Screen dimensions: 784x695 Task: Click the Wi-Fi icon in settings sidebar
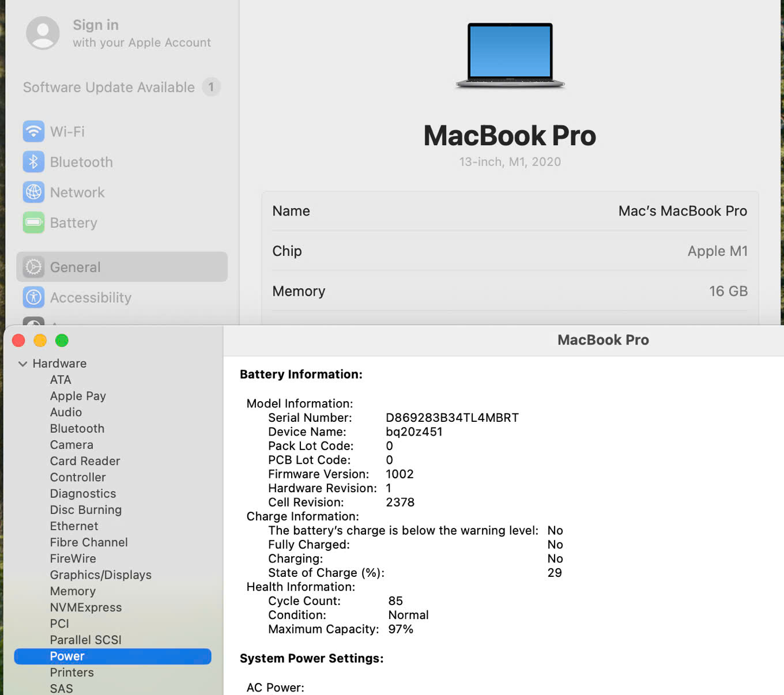pos(33,131)
